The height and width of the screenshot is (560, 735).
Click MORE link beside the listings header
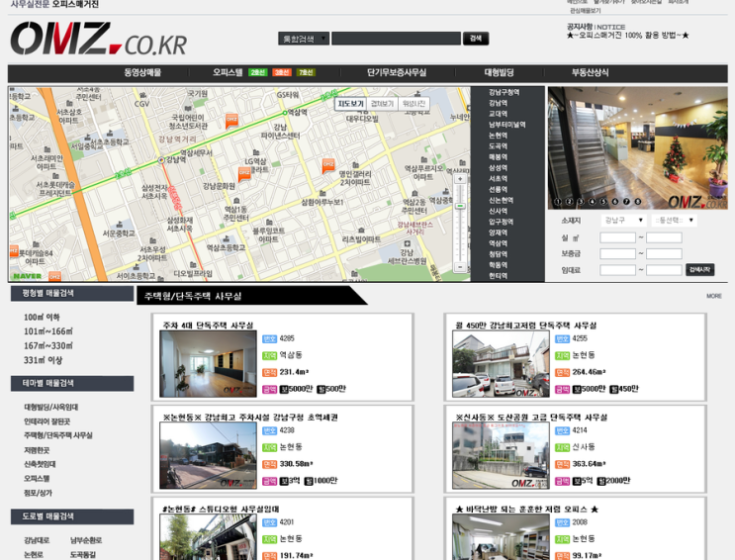pyautogui.click(x=714, y=296)
